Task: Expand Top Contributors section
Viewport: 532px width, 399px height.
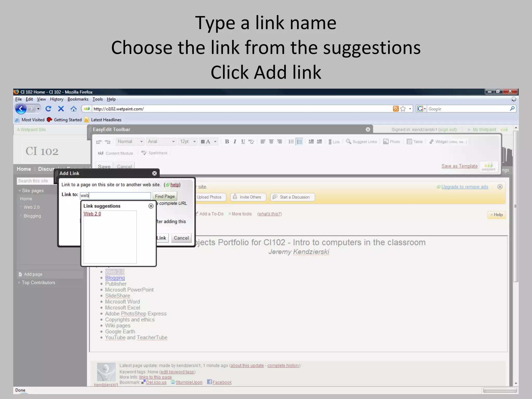Action: [19, 282]
